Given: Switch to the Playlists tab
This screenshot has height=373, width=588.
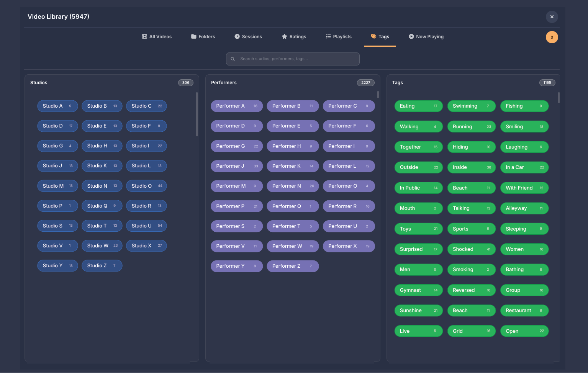Looking at the screenshot, I should [x=339, y=37].
